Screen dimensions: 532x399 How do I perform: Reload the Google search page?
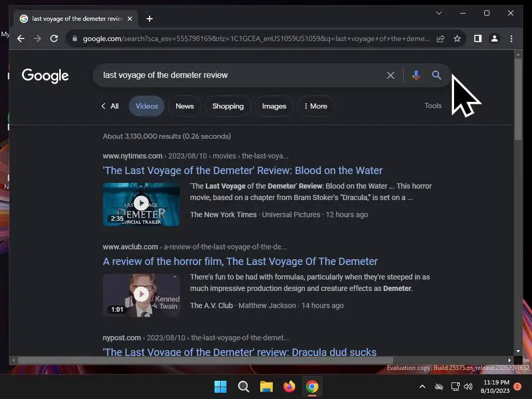pyautogui.click(x=54, y=38)
